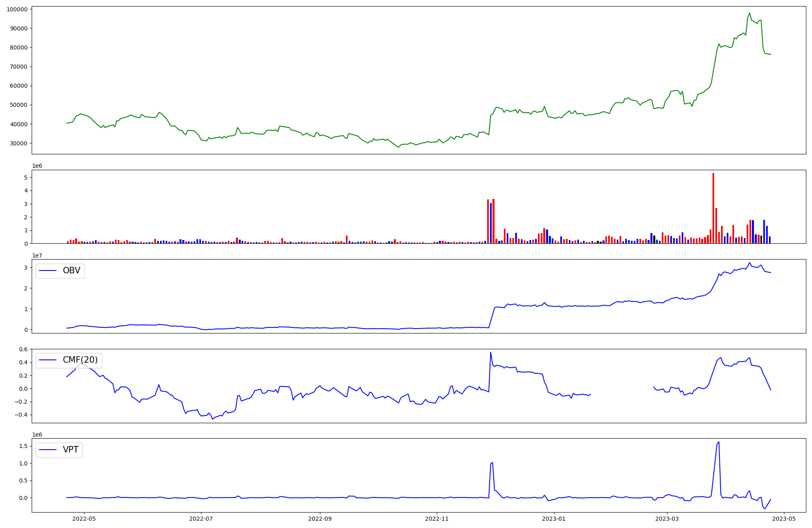The image size is (812, 528).
Task: Click the VPT legend label
Action: [71, 450]
